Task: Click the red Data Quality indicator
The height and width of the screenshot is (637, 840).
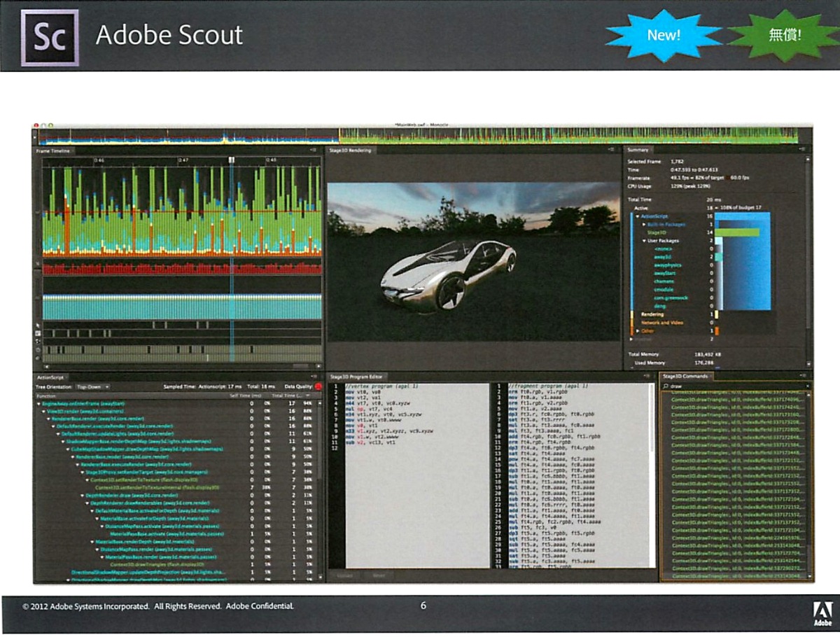Action: point(318,386)
